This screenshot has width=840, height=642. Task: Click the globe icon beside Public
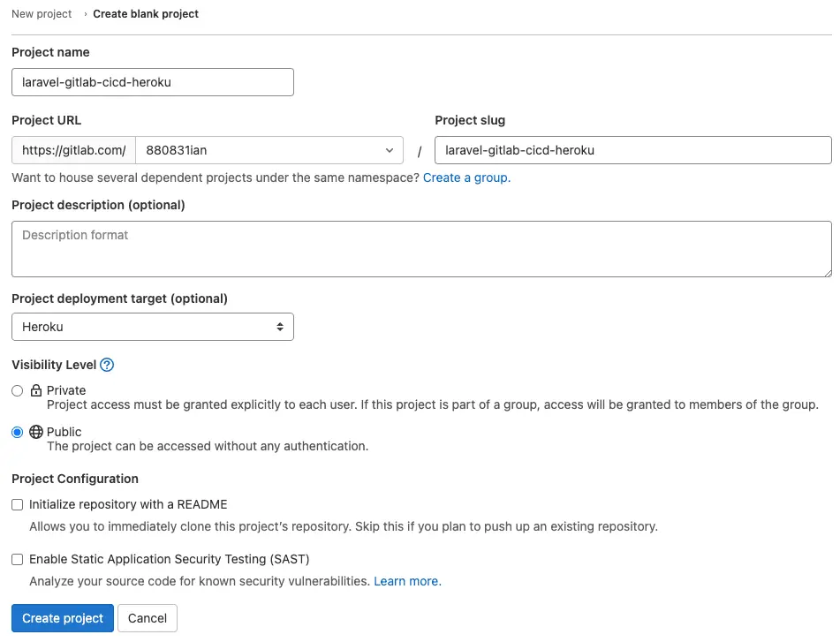[34, 432]
